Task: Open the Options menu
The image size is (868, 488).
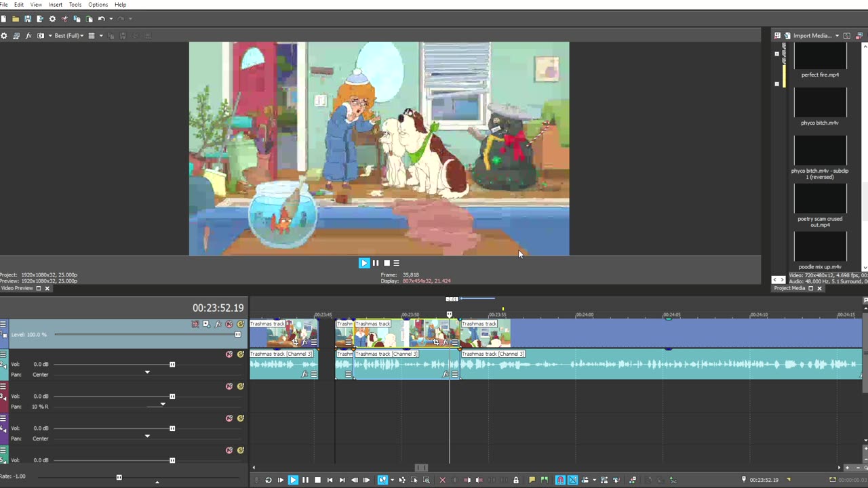Action: (x=98, y=5)
